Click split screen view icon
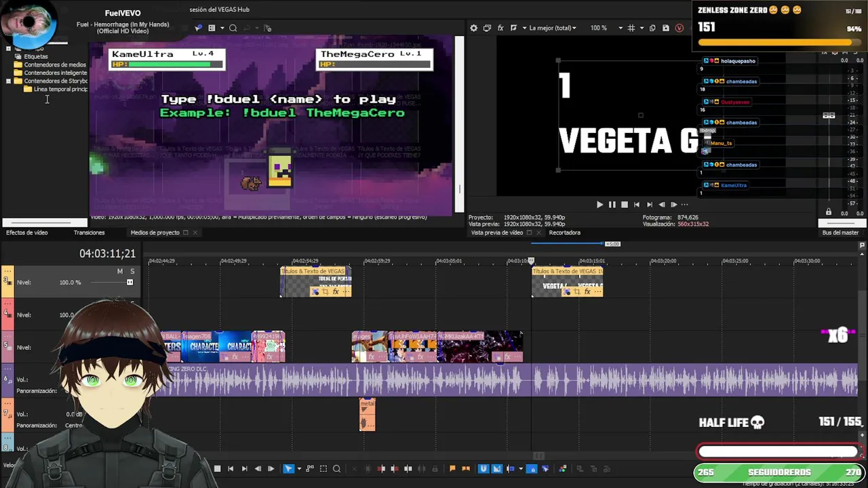 [x=513, y=28]
